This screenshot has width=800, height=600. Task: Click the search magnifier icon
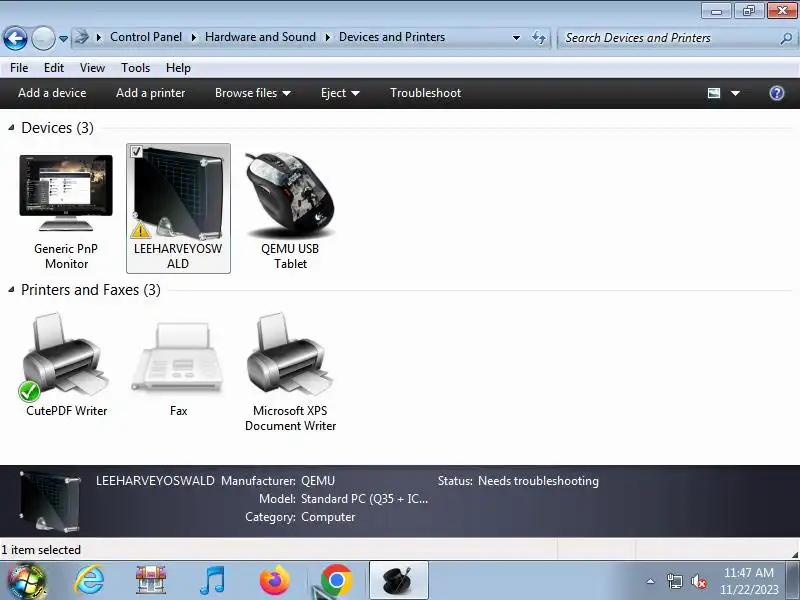pos(786,38)
